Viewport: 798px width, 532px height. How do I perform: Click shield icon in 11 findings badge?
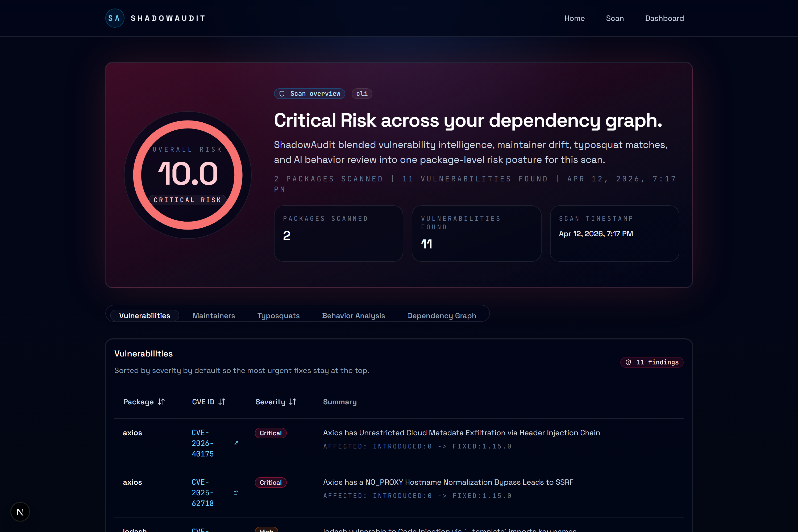[628, 362]
